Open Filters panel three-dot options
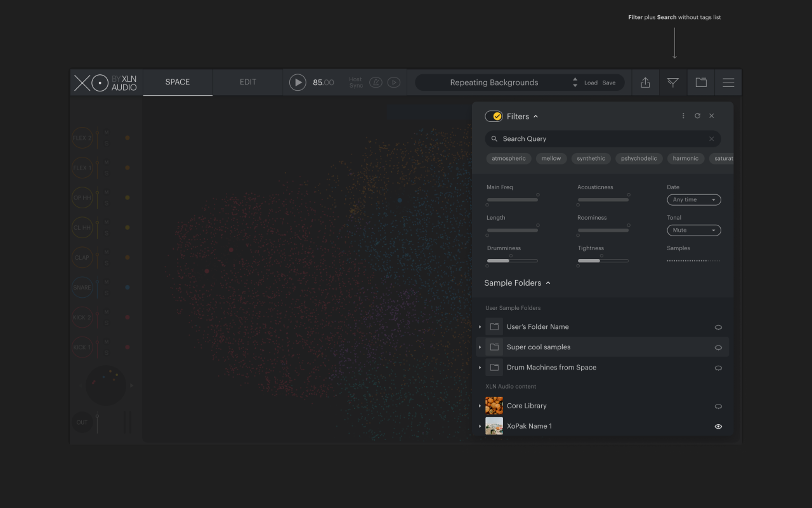Screen dimensions: 812x508 (683, 116)
